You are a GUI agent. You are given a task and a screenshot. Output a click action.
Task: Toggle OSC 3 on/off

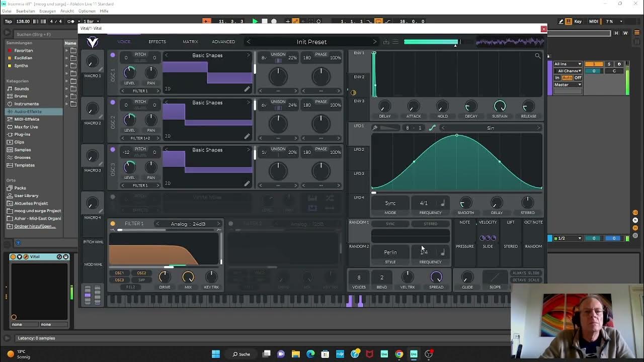(113, 150)
